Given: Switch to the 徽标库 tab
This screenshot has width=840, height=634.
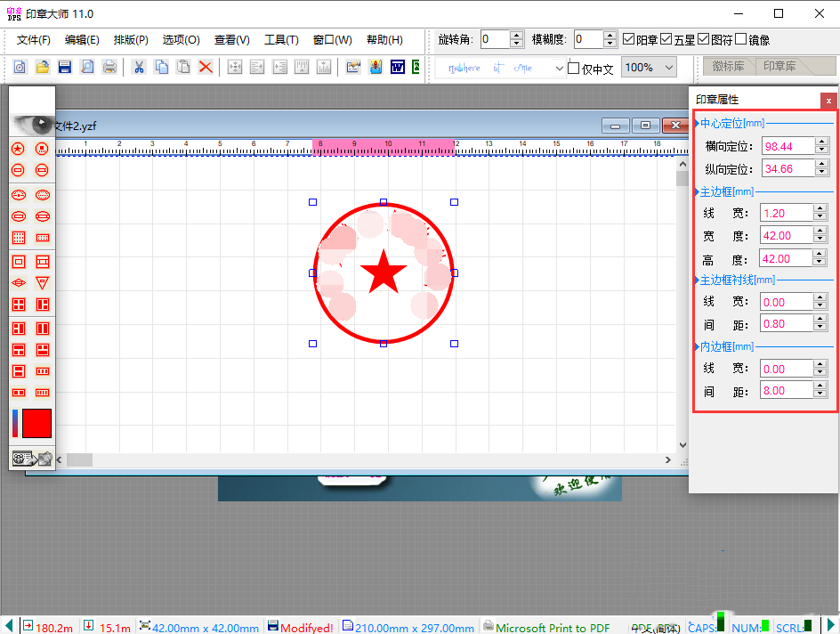Looking at the screenshot, I should coord(728,66).
